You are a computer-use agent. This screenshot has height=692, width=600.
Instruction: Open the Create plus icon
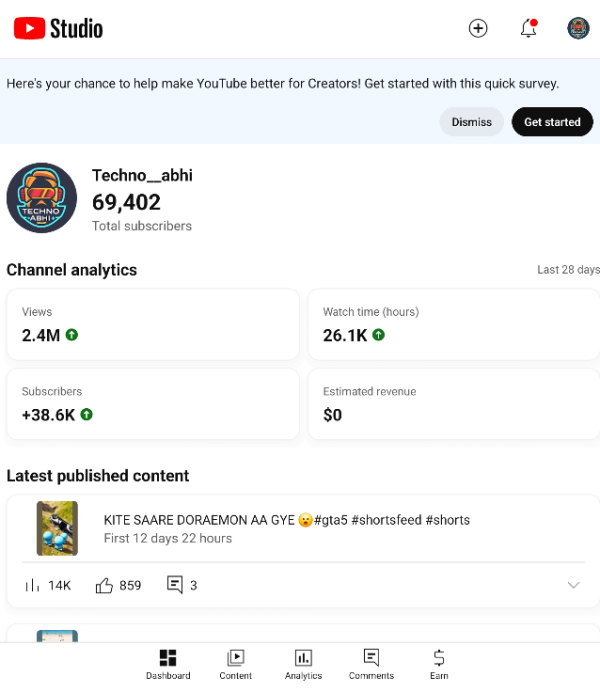point(478,28)
